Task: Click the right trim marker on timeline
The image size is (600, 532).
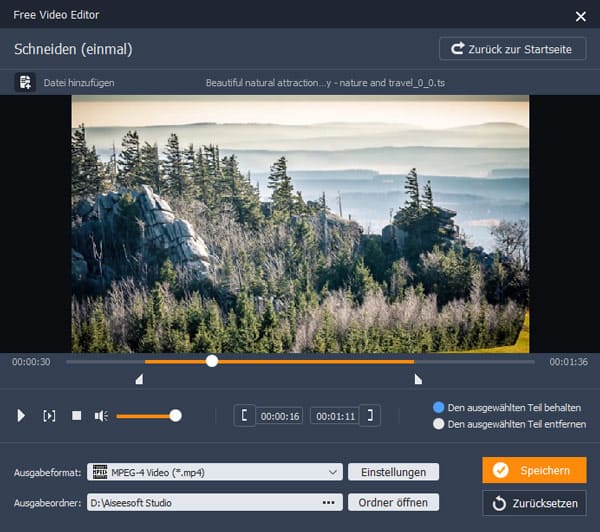Action: pyautogui.click(x=418, y=379)
